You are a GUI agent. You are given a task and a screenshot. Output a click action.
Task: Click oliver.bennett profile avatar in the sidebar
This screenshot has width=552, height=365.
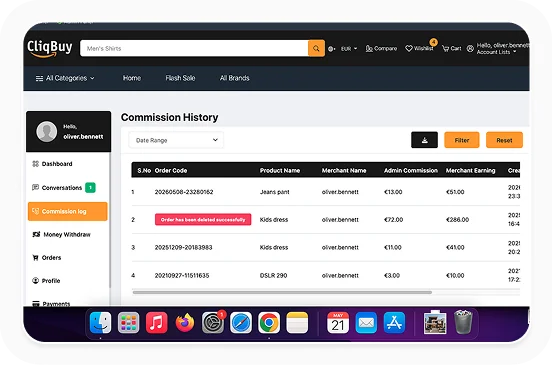pos(46,132)
